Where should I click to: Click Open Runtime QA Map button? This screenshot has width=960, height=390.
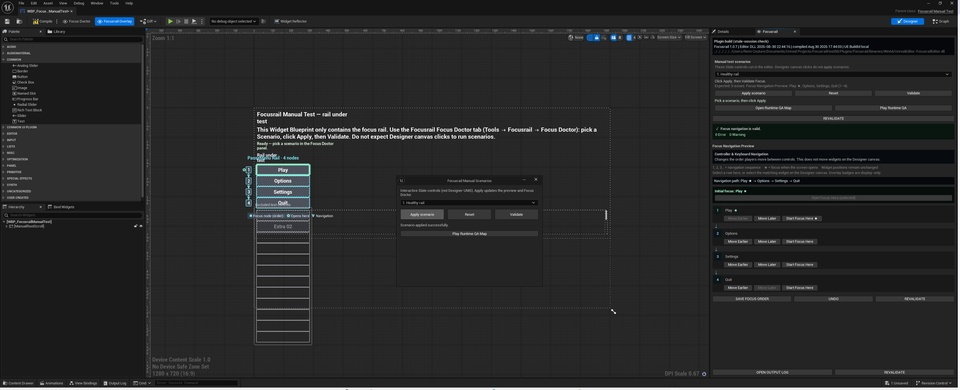pyautogui.click(x=773, y=108)
